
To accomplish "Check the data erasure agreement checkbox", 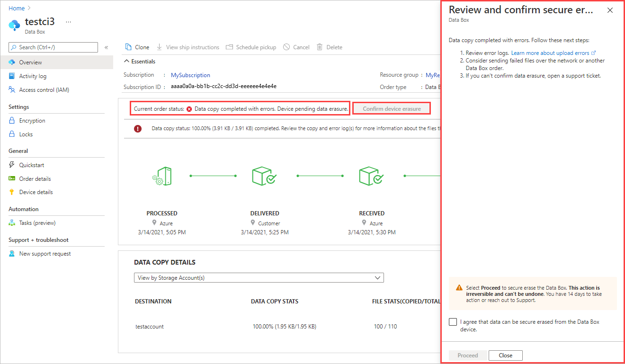I will pyautogui.click(x=453, y=322).
